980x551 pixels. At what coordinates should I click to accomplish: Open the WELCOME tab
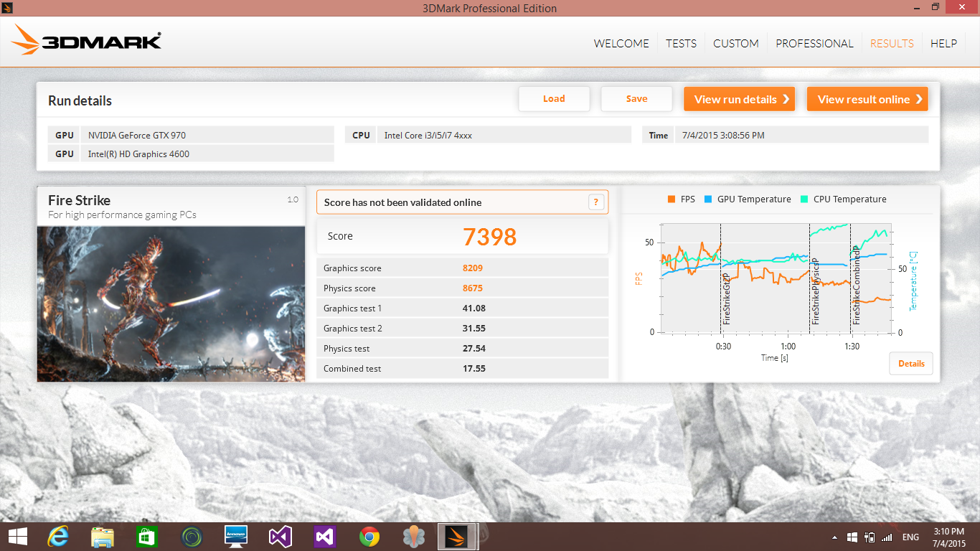621,43
